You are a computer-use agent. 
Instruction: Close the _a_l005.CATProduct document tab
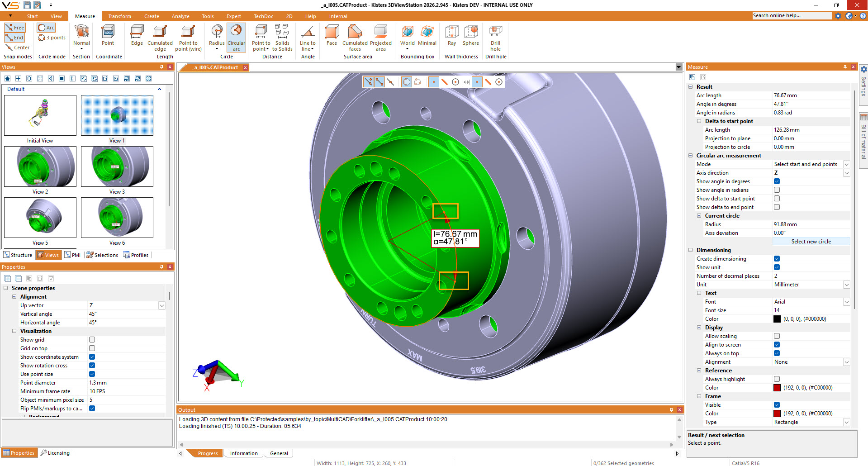point(245,67)
